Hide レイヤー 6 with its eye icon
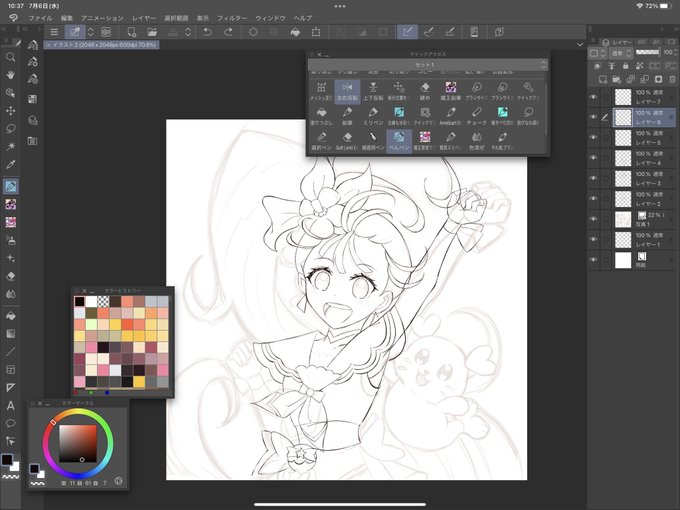The width and height of the screenshot is (680, 510). pos(593,117)
